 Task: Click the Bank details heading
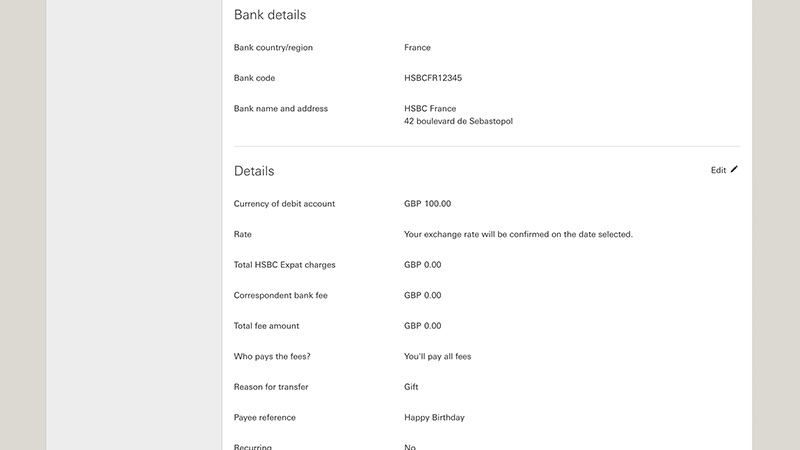tap(270, 15)
